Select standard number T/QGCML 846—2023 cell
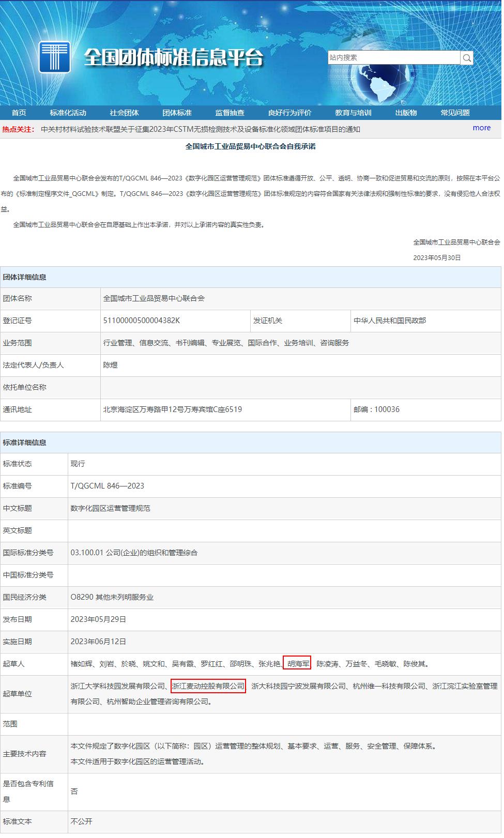The width and height of the screenshot is (504, 838). [x=108, y=486]
